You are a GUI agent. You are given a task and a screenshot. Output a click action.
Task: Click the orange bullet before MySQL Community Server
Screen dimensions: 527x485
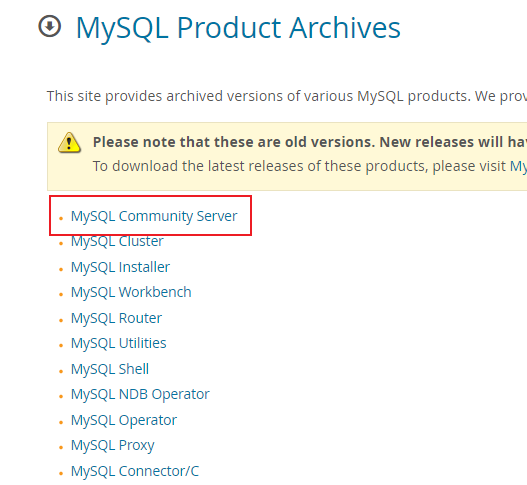(x=61, y=218)
